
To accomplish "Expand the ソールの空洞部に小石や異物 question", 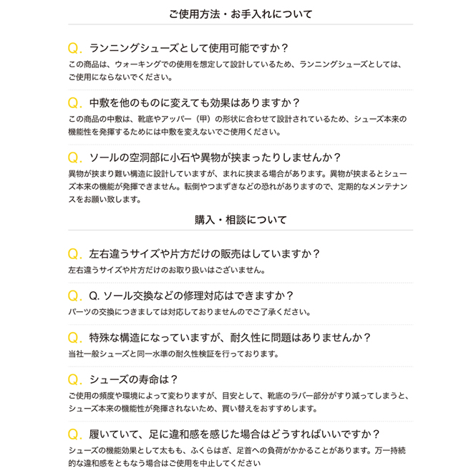I will [x=215, y=157].
